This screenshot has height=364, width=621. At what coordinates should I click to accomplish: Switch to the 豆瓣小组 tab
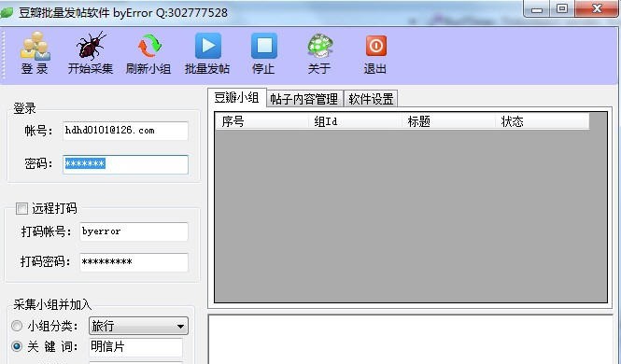(236, 97)
